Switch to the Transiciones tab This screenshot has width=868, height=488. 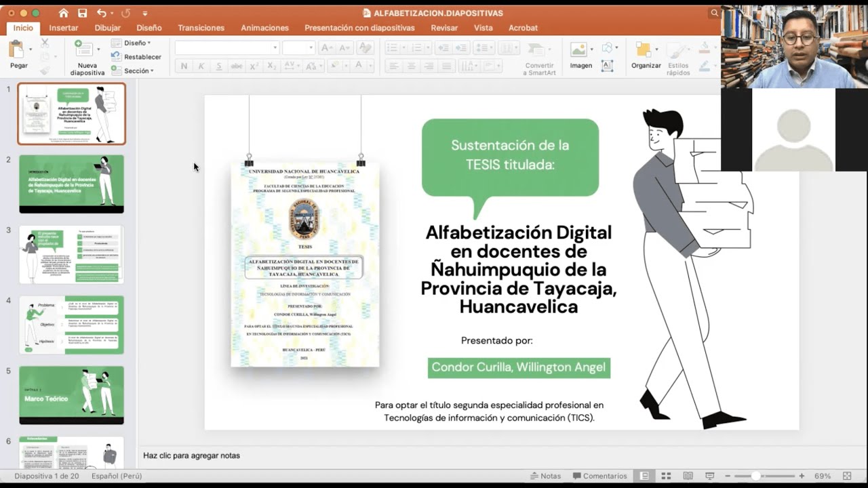coord(201,28)
